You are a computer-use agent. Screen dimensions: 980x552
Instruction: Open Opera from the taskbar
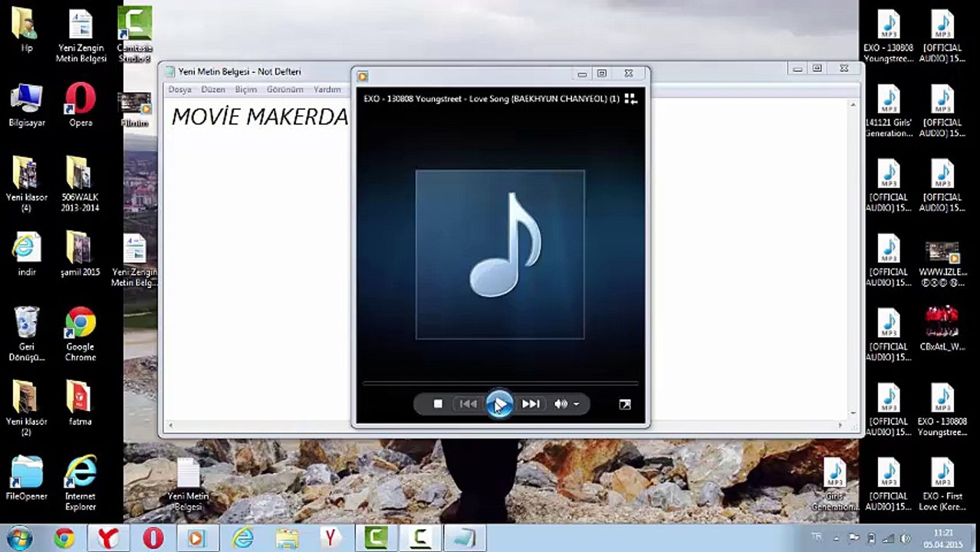pyautogui.click(x=153, y=538)
